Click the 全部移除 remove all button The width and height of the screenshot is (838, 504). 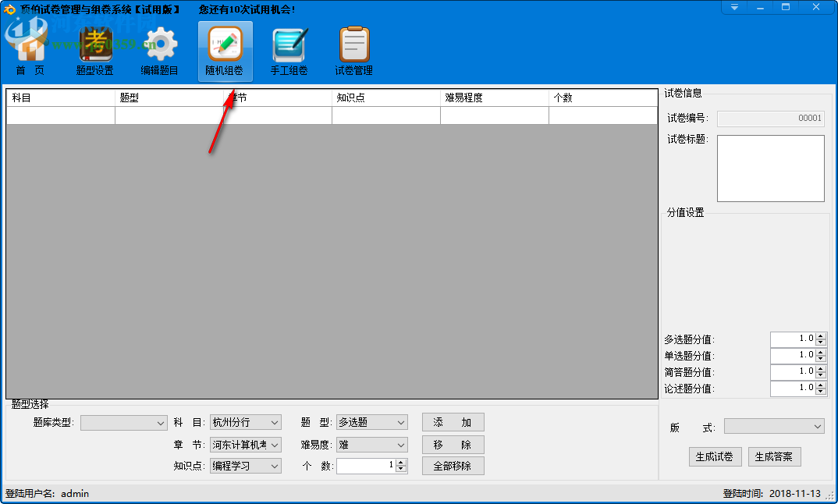point(453,466)
